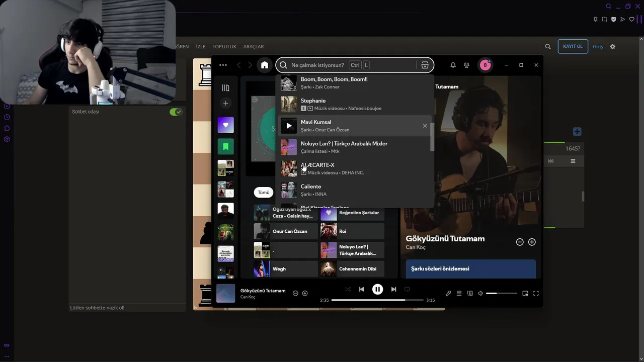The height and width of the screenshot is (362, 644).
Task: Select 'ALÆCARTE-X' music video result
Action: pos(354,168)
